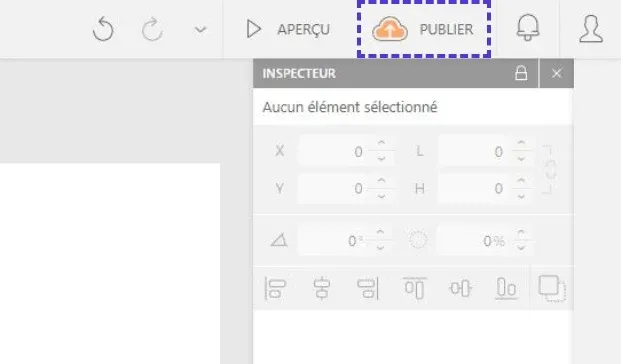Click the redo arrow icon
Screen dimensions: 621x364
coord(152,29)
